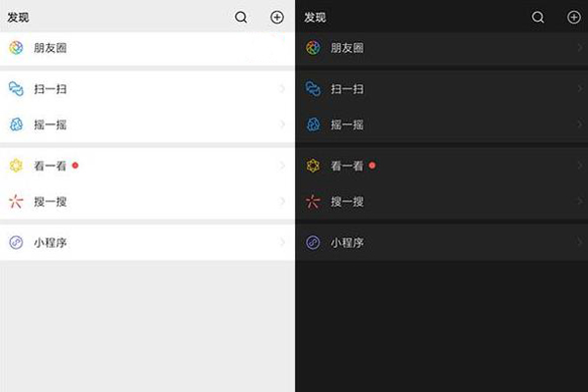The image size is (588, 392).
Task: Select 看一看 label in light mode list
Action: tap(50, 166)
